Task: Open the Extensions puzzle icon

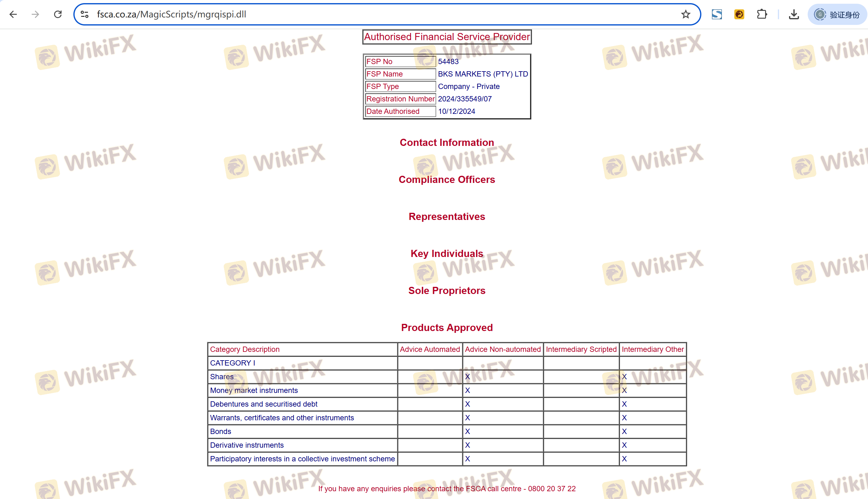Action: coord(762,14)
